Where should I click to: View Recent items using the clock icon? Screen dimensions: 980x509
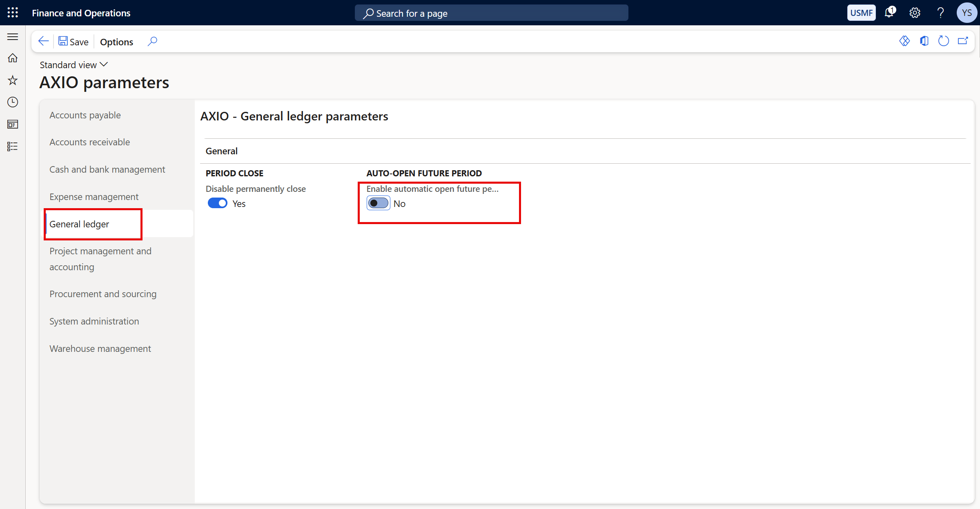[13, 102]
